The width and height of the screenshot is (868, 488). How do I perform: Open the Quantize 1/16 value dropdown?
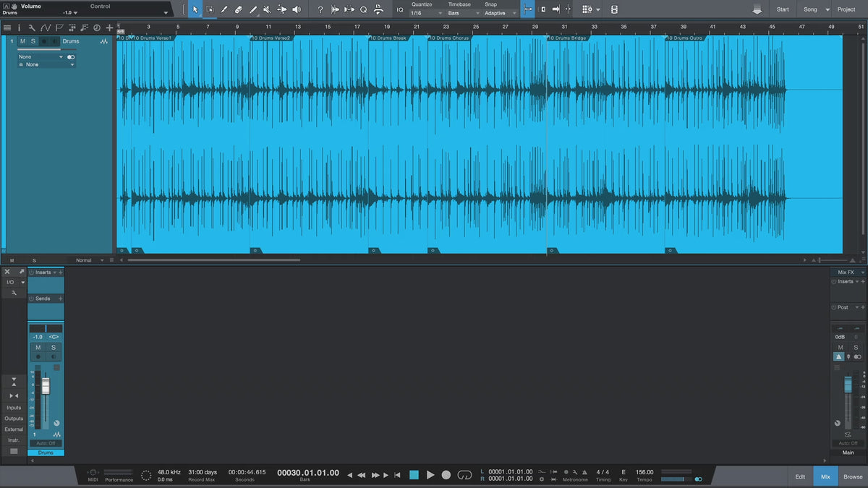tap(426, 13)
